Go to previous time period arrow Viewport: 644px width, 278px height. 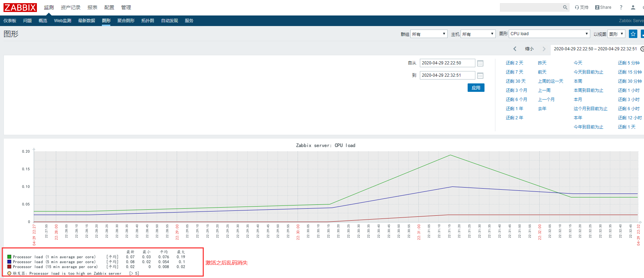point(515,49)
